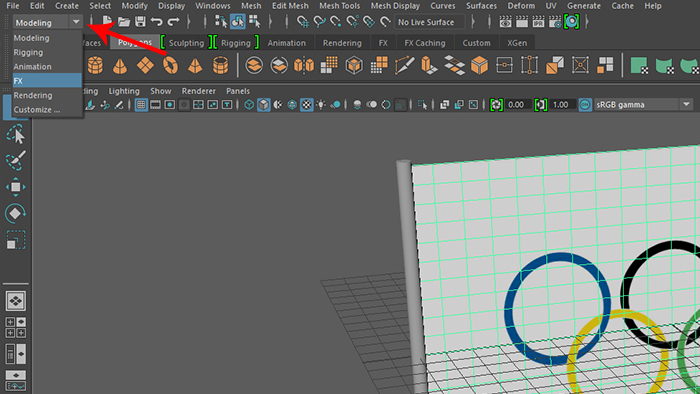The image size is (700, 394).
Task: Open the viewport Renderer menu
Action: pyautogui.click(x=199, y=91)
